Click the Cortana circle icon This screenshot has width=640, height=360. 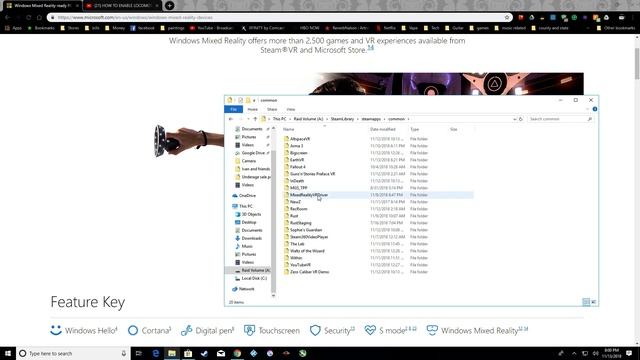(133, 330)
